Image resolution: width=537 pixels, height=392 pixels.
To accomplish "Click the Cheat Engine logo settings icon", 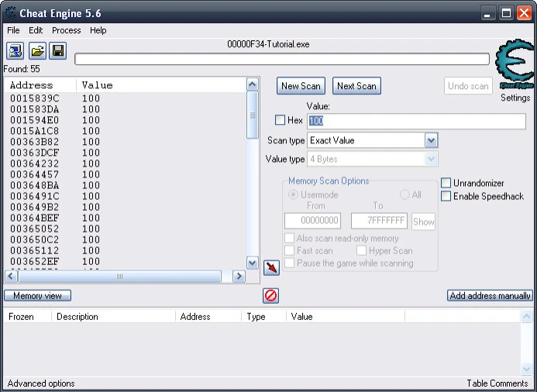I will coord(515,66).
